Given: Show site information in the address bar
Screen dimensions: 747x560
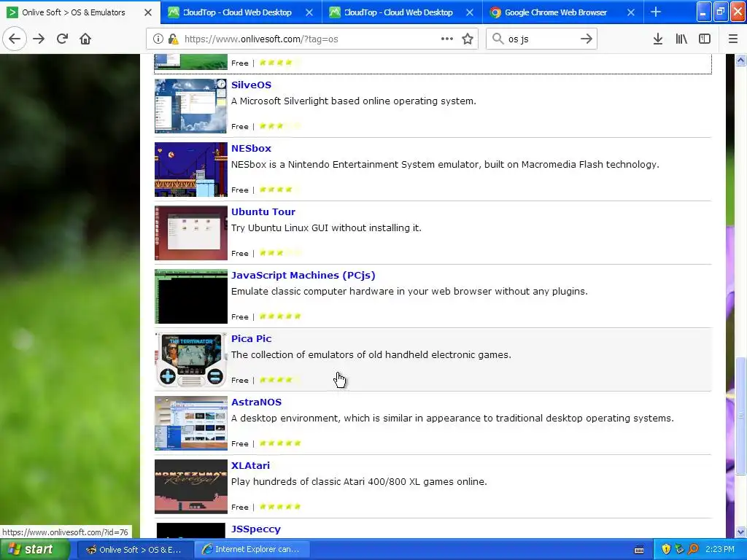Looking at the screenshot, I should pos(158,39).
